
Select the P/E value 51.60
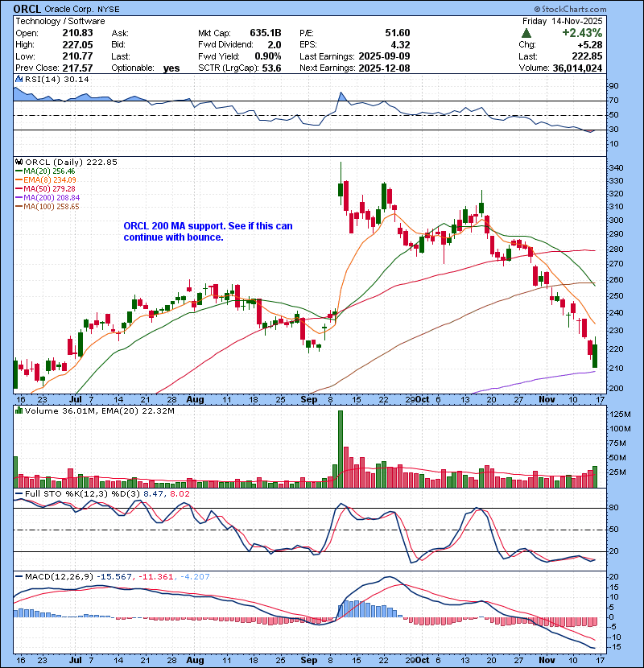click(398, 33)
